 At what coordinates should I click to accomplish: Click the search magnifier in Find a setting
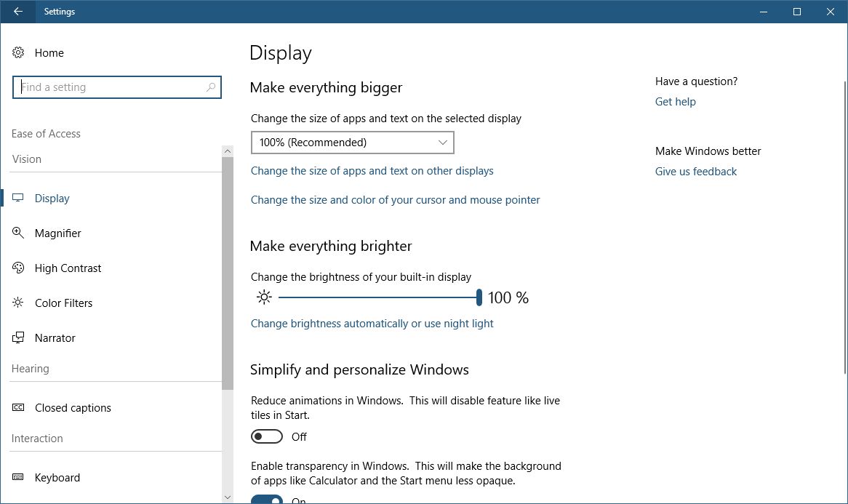click(210, 87)
